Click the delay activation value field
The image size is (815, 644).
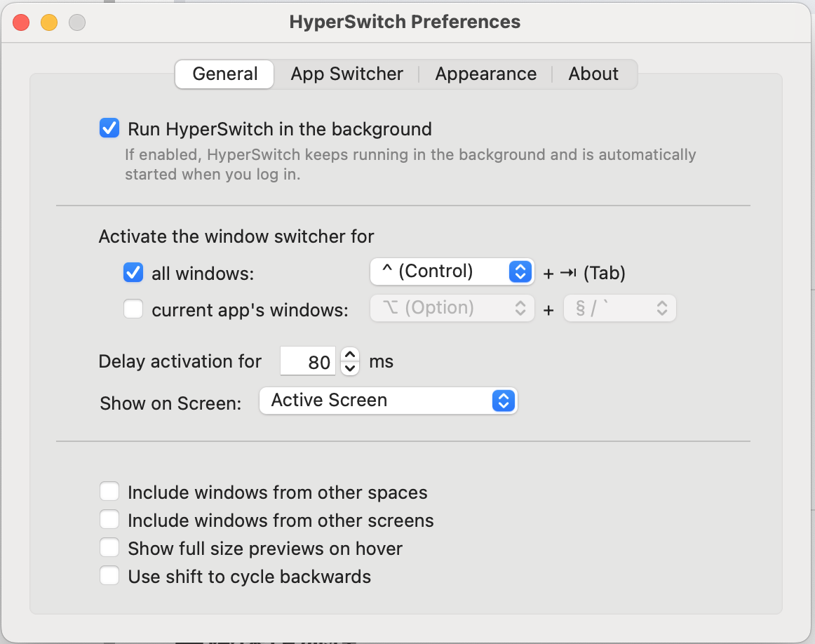(308, 361)
